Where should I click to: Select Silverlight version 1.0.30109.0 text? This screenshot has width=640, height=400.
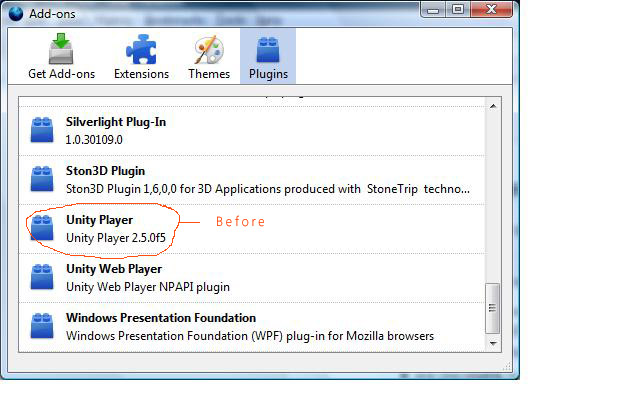(94, 140)
